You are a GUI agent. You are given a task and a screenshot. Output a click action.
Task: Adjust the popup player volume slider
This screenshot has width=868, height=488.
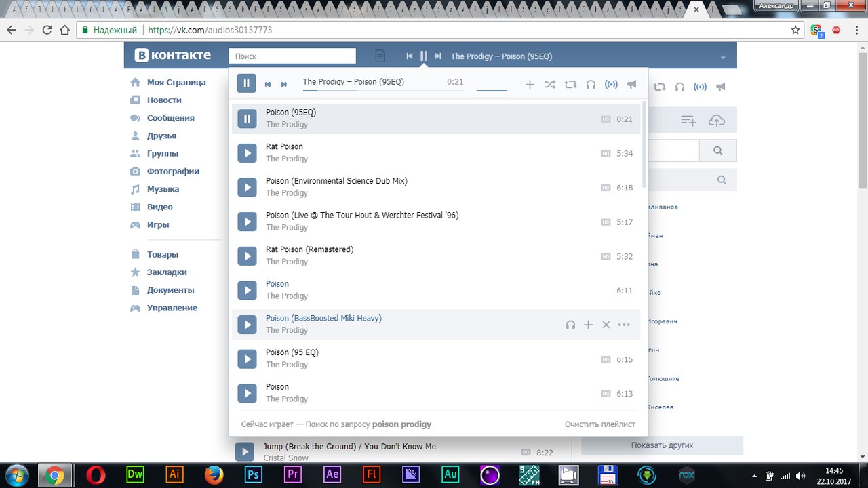pyautogui.click(x=492, y=90)
